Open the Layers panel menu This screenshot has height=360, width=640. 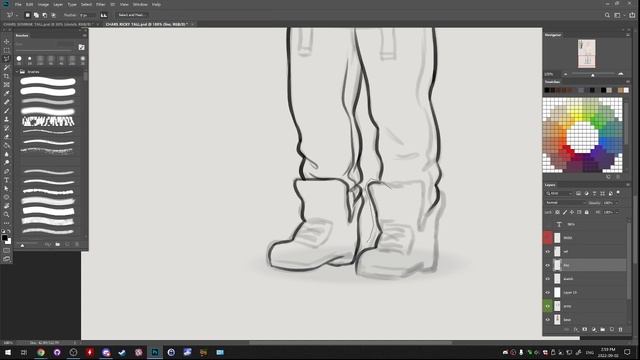click(628, 185)
